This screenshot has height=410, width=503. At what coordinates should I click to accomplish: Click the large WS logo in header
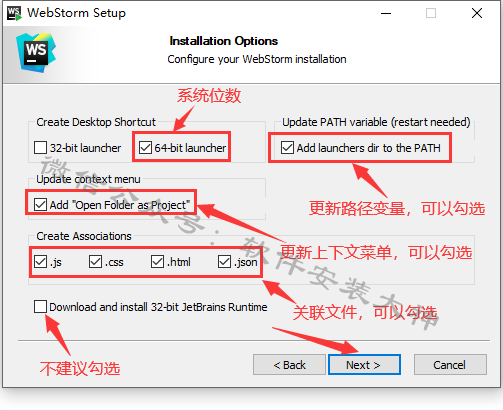click(x=36, y=53)
